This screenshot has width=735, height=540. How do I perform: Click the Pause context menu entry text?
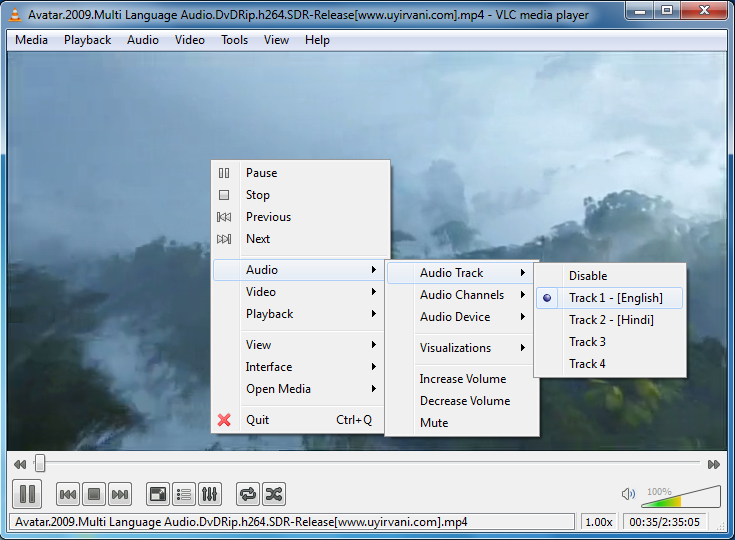point(262,173)
